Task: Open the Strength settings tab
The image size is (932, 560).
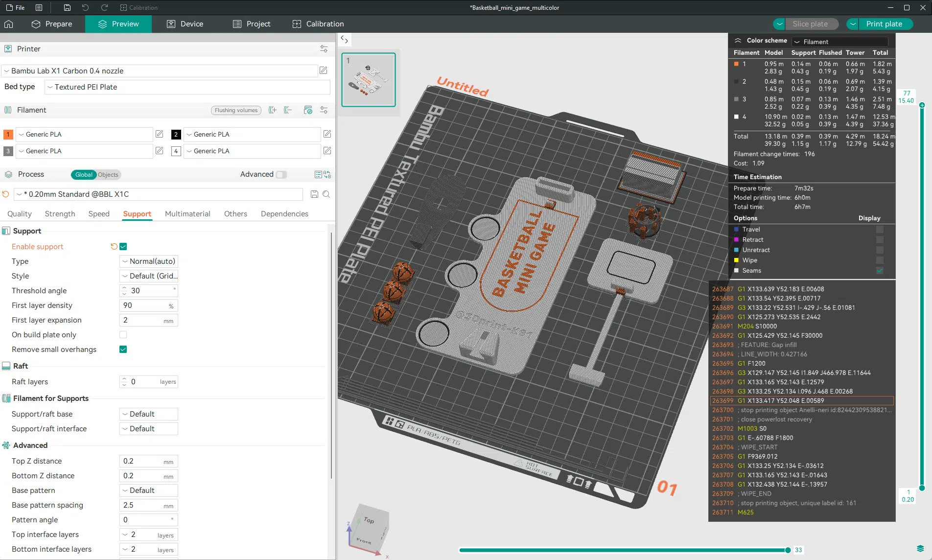Action: click(x=60, y=214)
